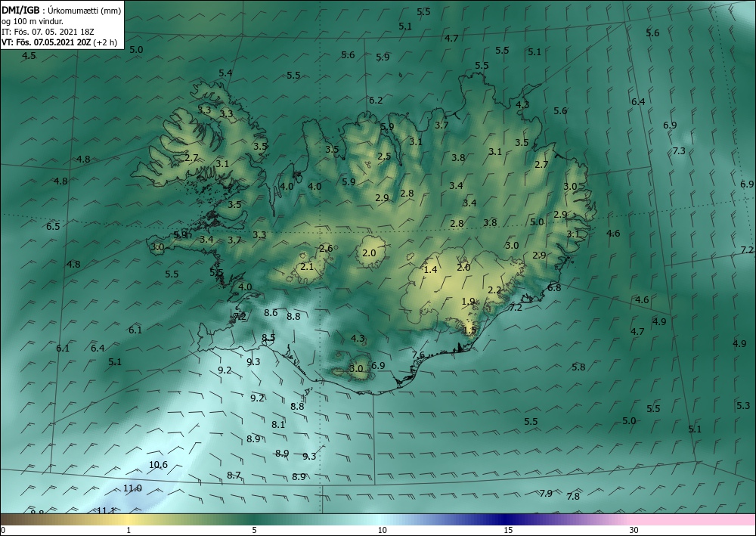Viewport: 756px width, 536px height.
Task: Click the color scale tick label 15
Action: (x=508, y=531)
